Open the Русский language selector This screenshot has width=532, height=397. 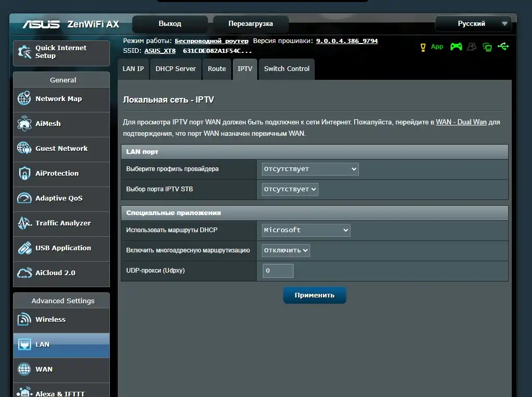pyautogui.click(x=472, y=23)
